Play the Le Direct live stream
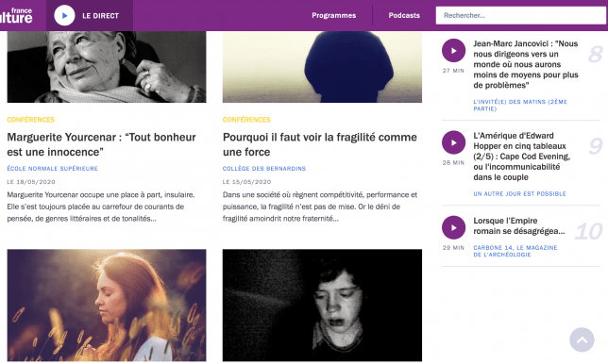The image size is (608, 364). point(64,15)
